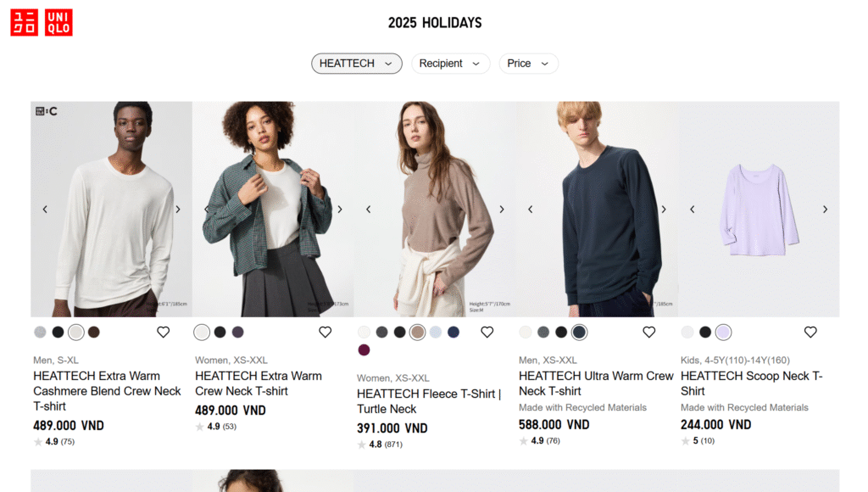Image resolution: width=868 pixels, height=492 pixels.
Task: Show previous image of Fleece Turtle Neck
Action: click(x=368, y=210)
